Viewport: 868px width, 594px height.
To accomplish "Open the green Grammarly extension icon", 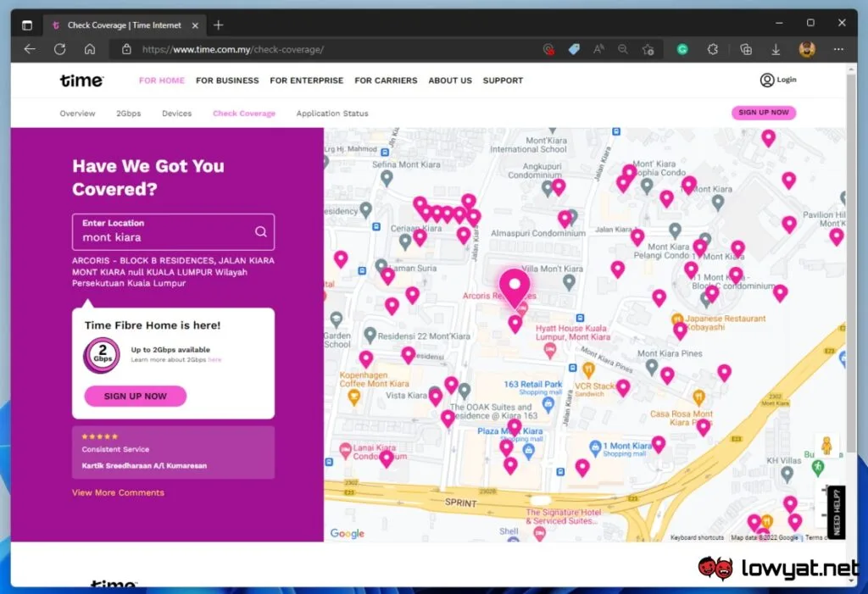I will tap(682, 49).
